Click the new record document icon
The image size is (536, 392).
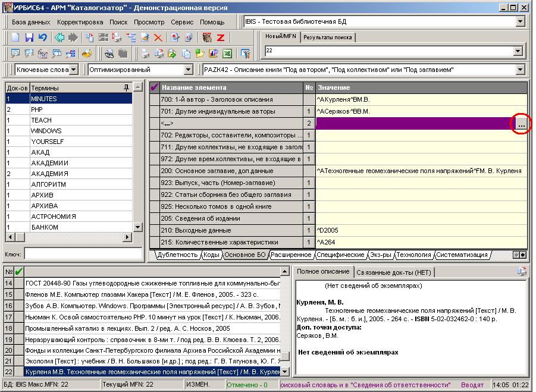(16, 37)
